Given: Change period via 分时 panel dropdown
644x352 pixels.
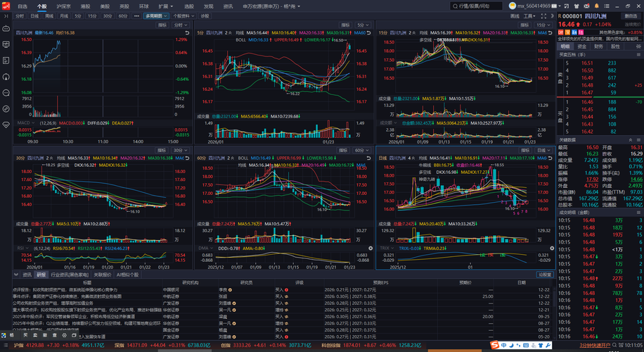Looking at the screenshot, I should click(x=181, y=25).
